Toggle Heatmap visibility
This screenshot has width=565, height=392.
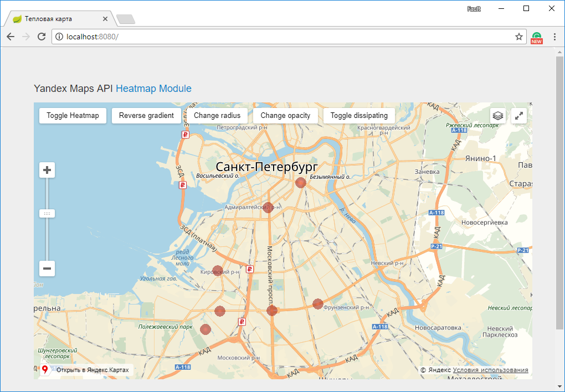click(x=73, y=116)
